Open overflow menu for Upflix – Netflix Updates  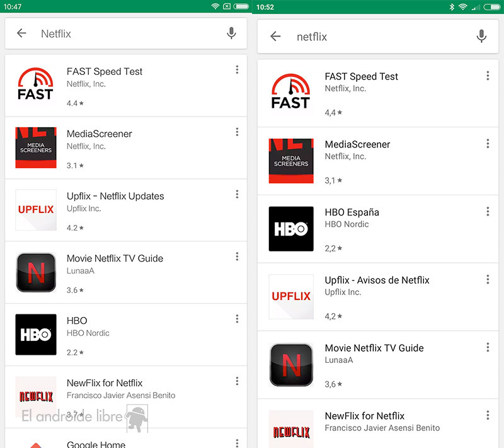point(237,194)
